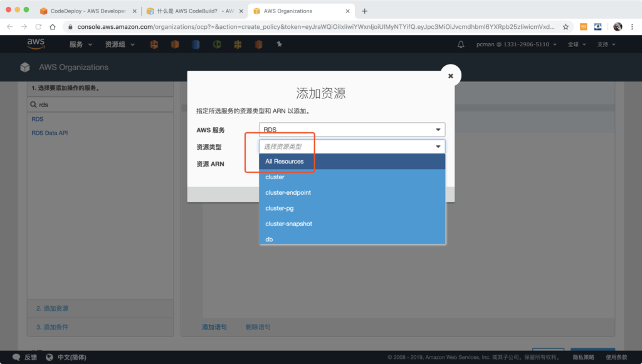Switch to the CodeDeploy browser tab

point(88,11)
